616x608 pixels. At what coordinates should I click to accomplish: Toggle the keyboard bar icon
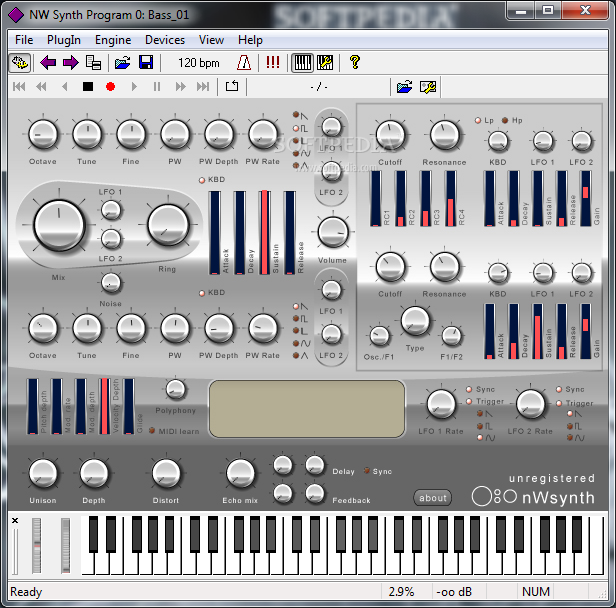pyautogui.click(x=302, y=63)
